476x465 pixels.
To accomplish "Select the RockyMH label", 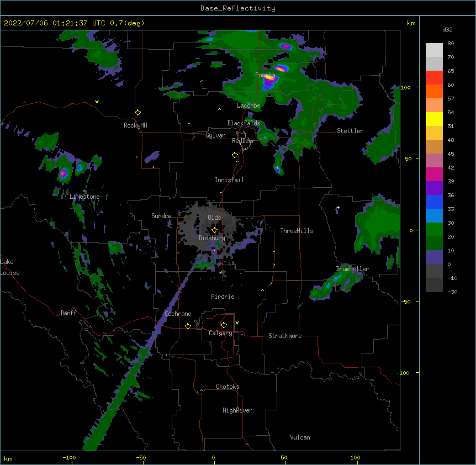I will click(x=135, y=125).
